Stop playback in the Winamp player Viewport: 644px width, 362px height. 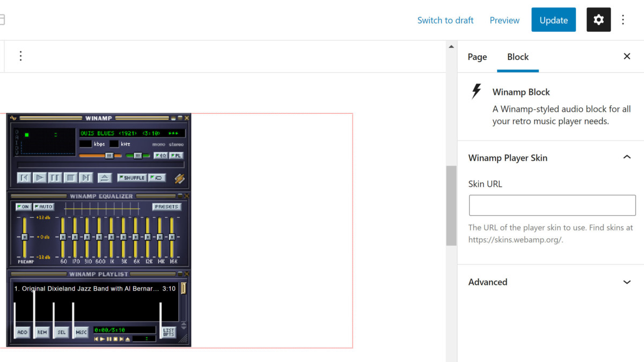pyautogui.click(x=70, y=178)
